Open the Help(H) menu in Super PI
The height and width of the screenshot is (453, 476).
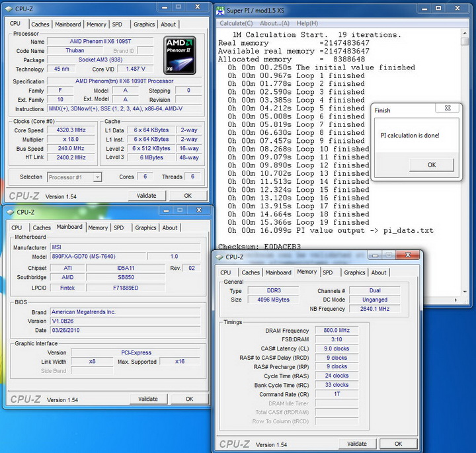307,24
